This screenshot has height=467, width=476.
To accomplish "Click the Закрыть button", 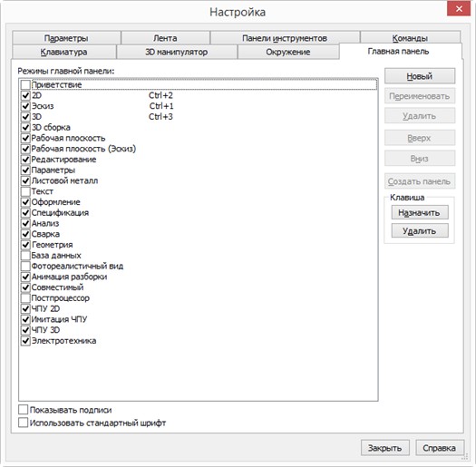I will tap(385, 448).
